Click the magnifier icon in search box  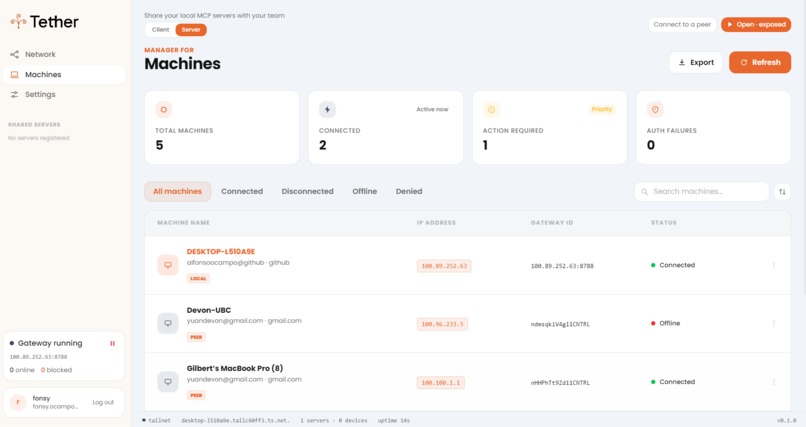[x=645, y=192]
